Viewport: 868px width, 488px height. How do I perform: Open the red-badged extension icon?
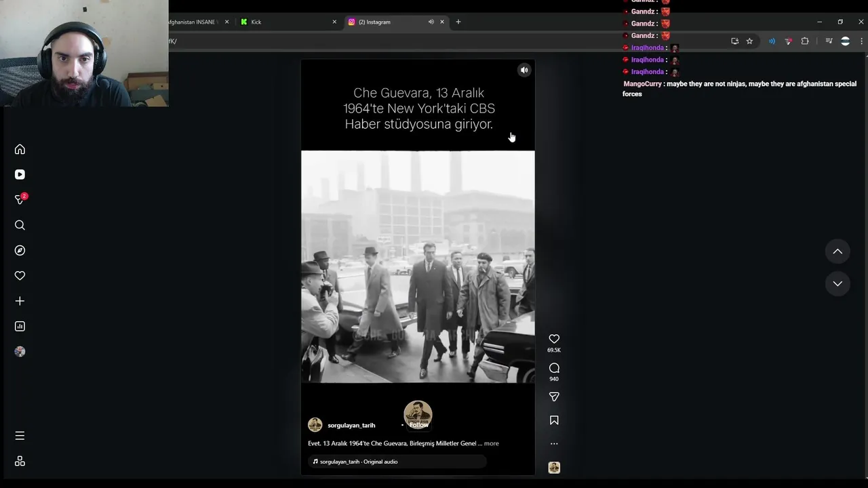click(x=788, y=41)
